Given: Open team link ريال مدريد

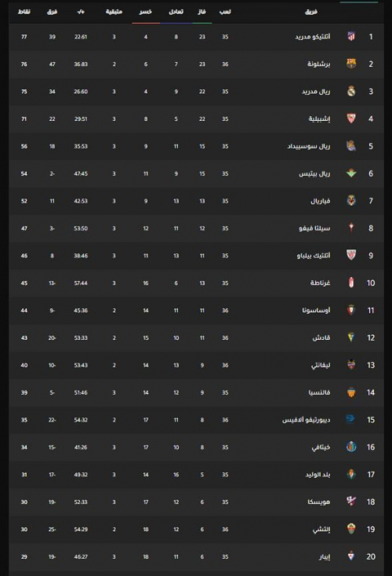Looking at the screenshot, I should (x=316, y=92).
